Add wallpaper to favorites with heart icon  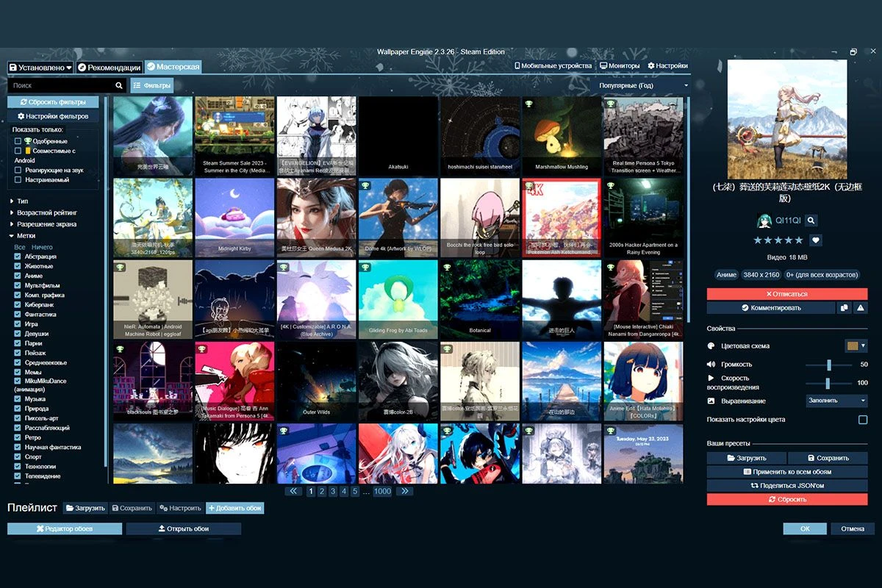[815, 240]
